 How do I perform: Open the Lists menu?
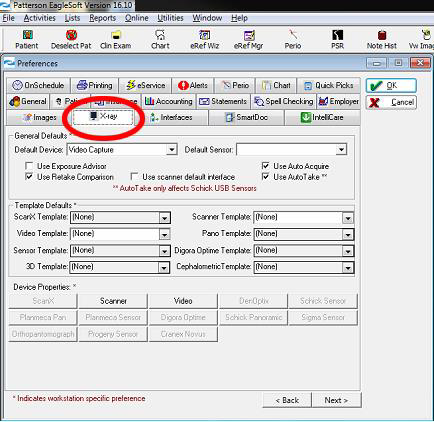[72, 18]
